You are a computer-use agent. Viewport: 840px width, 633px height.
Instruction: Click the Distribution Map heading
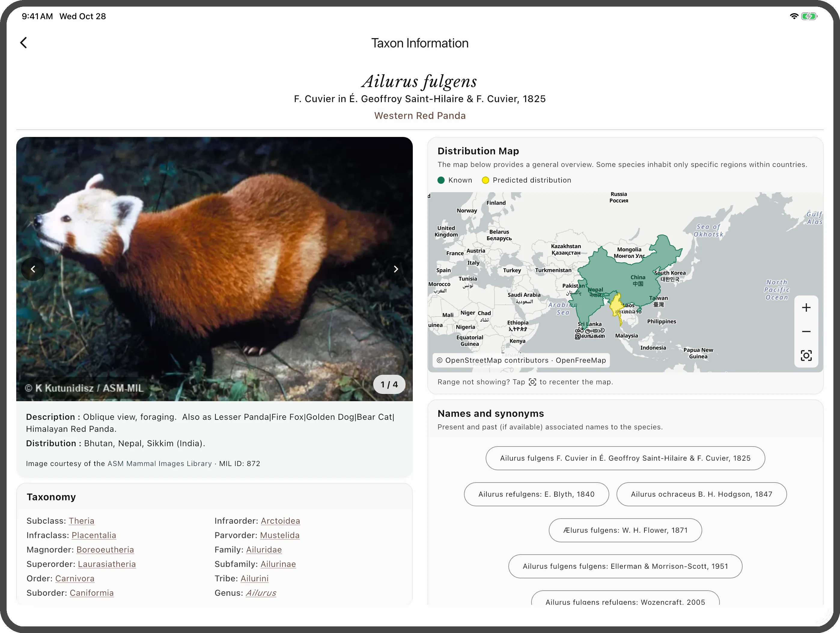478,151
